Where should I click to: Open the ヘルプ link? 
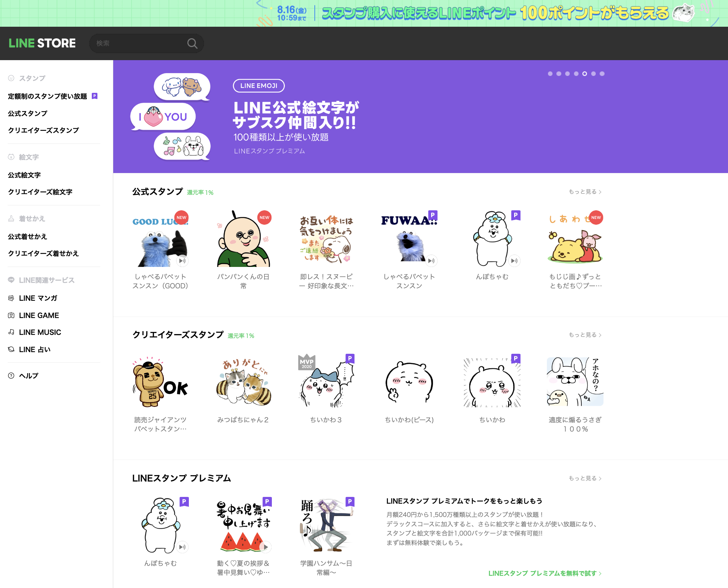point(28,376)
